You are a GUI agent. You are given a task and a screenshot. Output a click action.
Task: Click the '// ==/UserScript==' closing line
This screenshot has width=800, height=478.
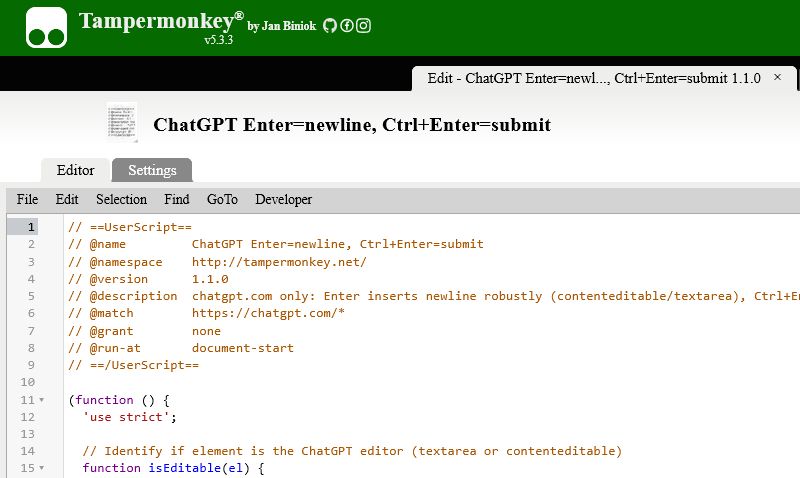coord(134,365)
